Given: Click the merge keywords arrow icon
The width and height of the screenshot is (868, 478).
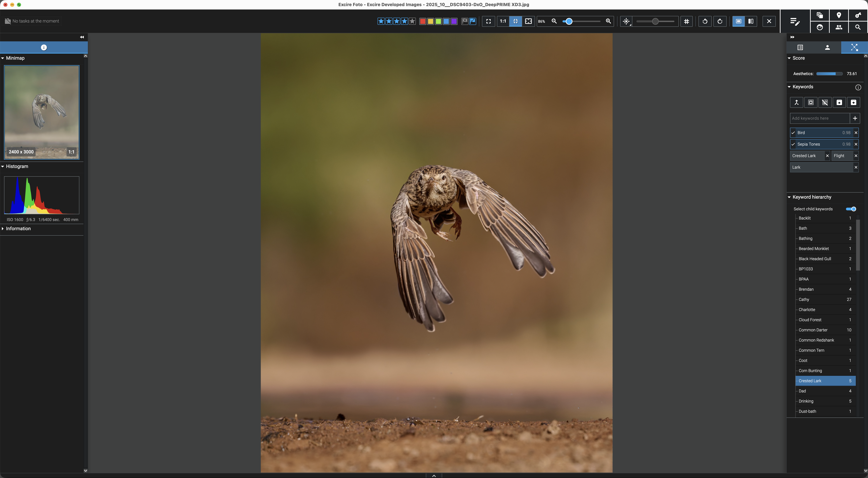Looking at the screenshot, I should pos(797,102).
